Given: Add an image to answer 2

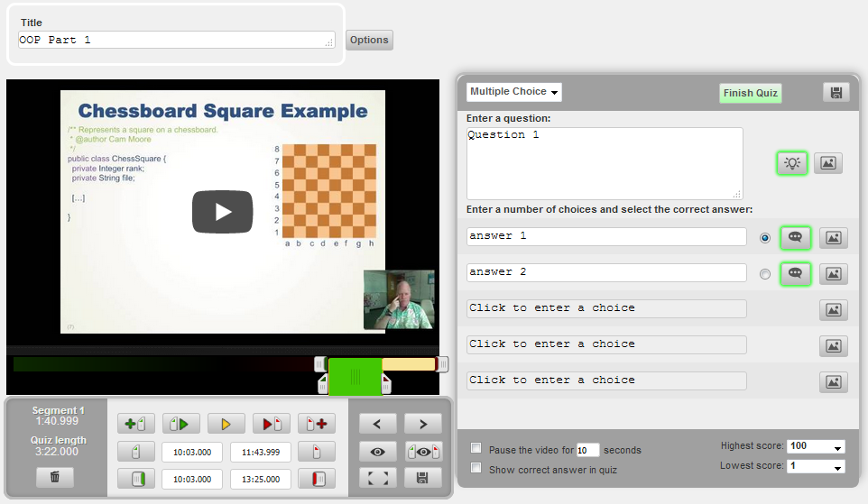Looking at the screenshot, I should click(x=833, y=274).
